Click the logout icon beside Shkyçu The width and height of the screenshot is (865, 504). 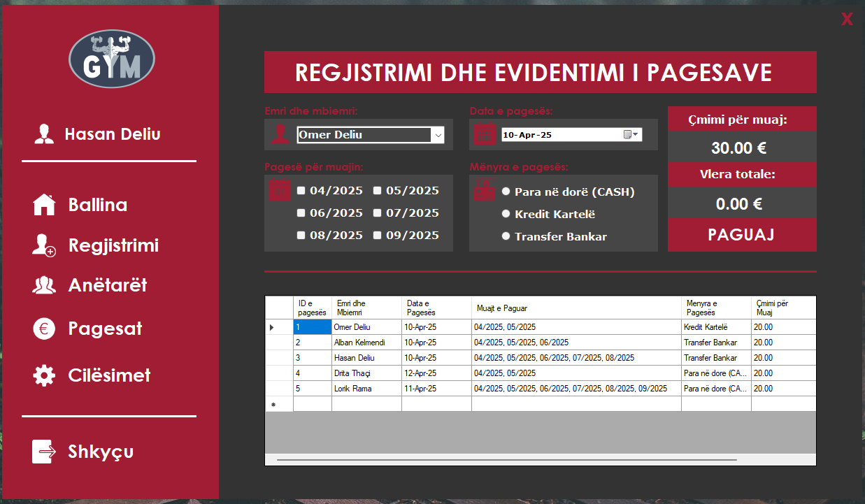[x=44, y=452]
